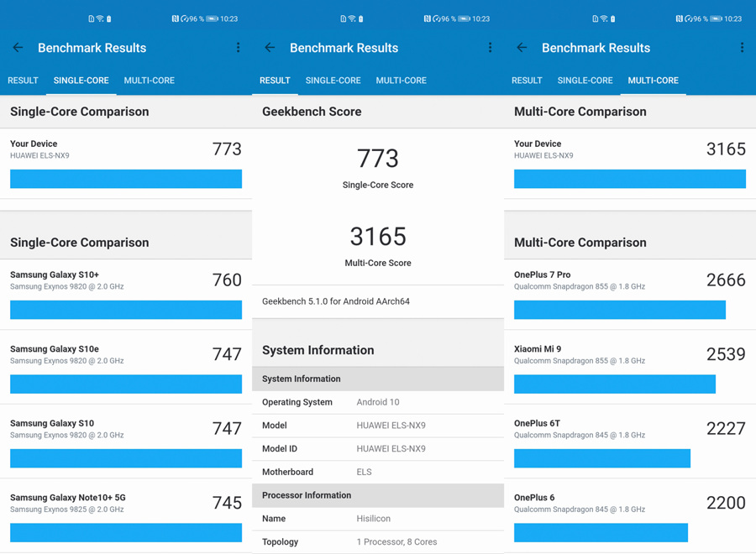756x554 pixels.
Task: Select Samsung Galaxy S10e entry
Action: point(126,367)
